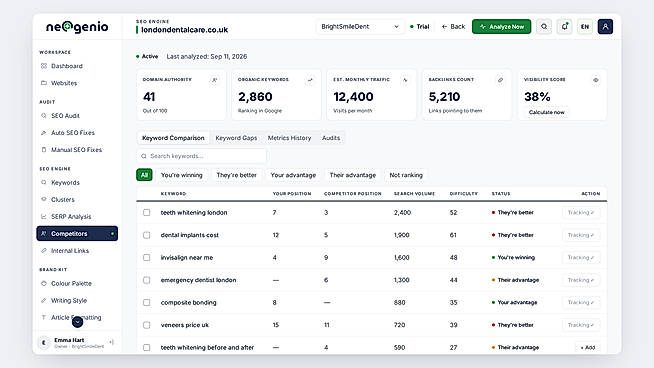The image size is (654, 368).
Task: Click the Keywords search icon in sidebar
Action: point(44,182)
